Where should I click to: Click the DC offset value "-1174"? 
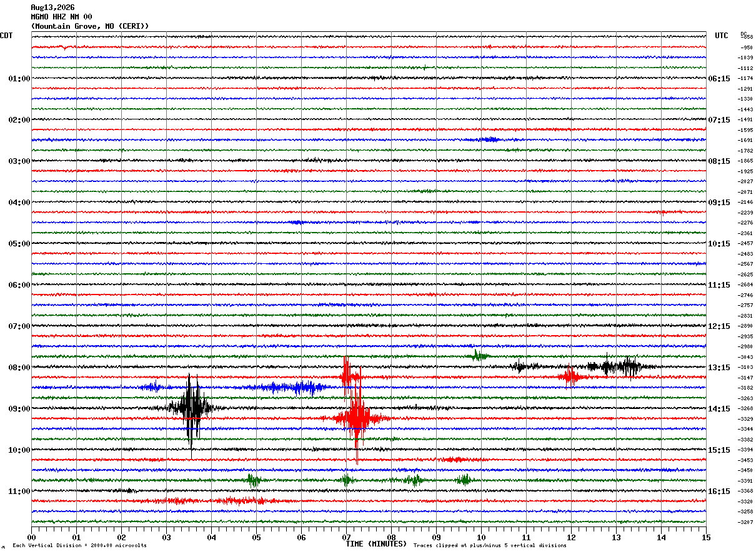pyautogui.click(x=745, y=79)
